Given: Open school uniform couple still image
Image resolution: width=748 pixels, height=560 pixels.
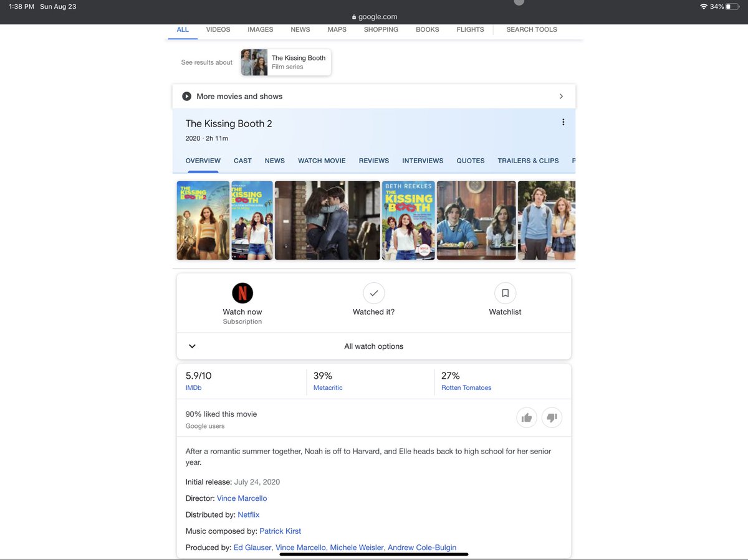Looking at the screenshot, I should (x=547, y=221).
